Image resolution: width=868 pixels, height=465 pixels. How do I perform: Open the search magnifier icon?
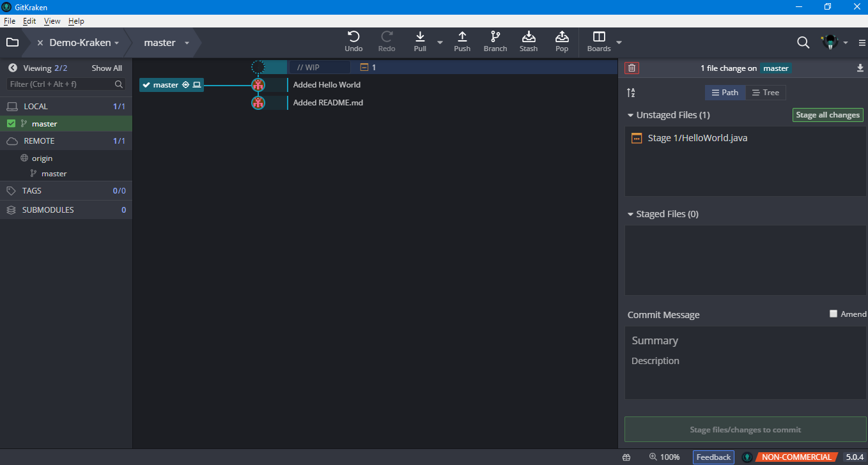click(x=803, y=43)
